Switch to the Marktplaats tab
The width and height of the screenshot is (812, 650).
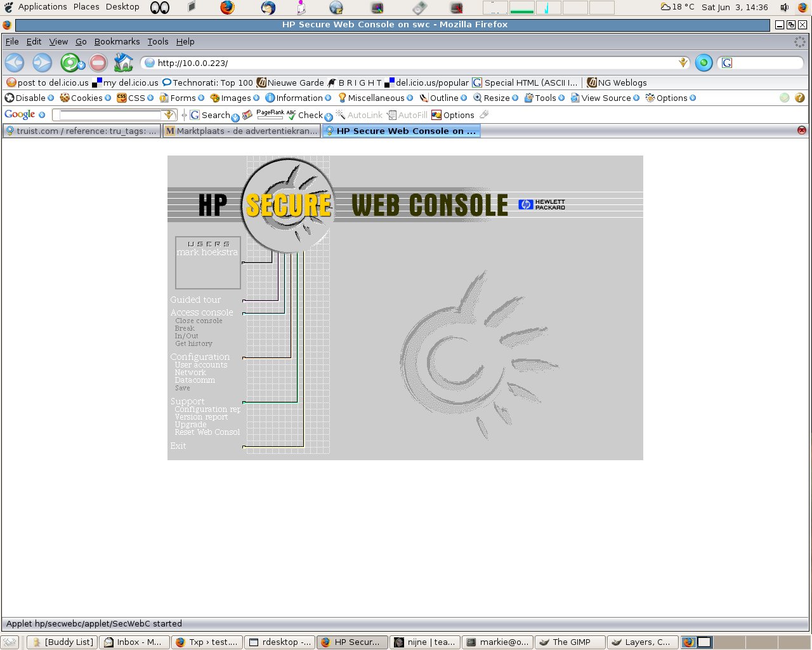(241, 131)
